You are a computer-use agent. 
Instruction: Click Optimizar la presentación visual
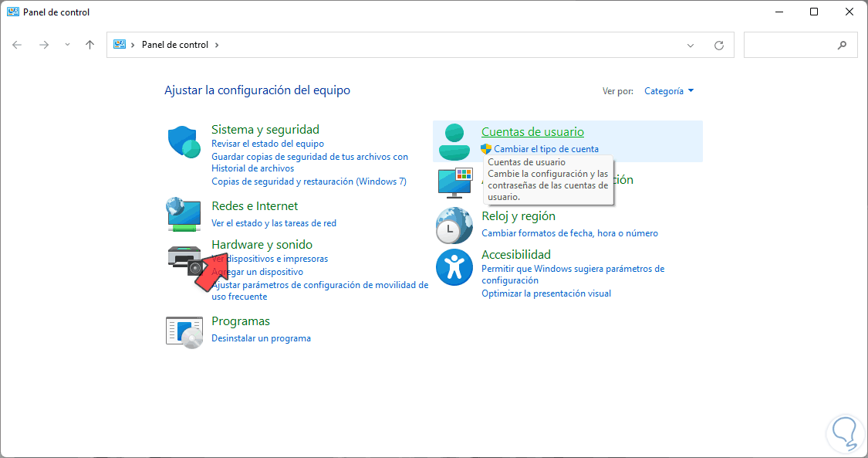[x=546, y=293]
